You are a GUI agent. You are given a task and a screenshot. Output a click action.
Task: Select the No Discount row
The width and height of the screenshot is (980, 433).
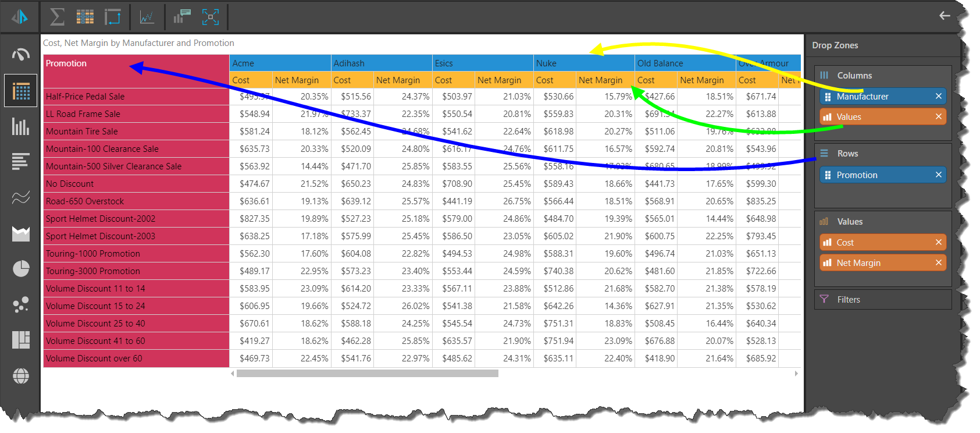click(x=136, y=184)
